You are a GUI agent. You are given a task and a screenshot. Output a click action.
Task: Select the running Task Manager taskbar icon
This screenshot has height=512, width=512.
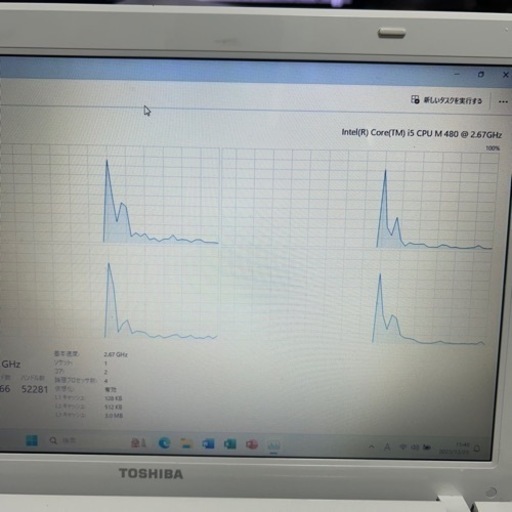coord(273,445)
